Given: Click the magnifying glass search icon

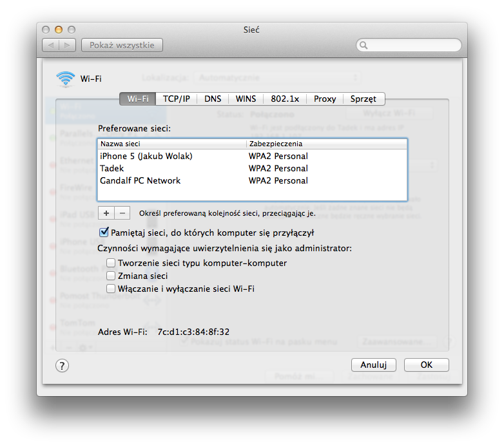Looking at the screenshot, I should (364, 45).
